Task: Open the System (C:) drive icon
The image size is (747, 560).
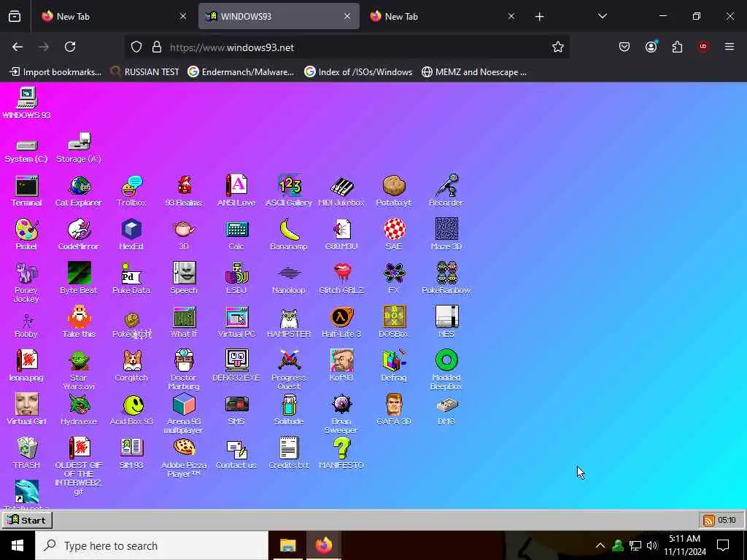Action: click(26, 152)
